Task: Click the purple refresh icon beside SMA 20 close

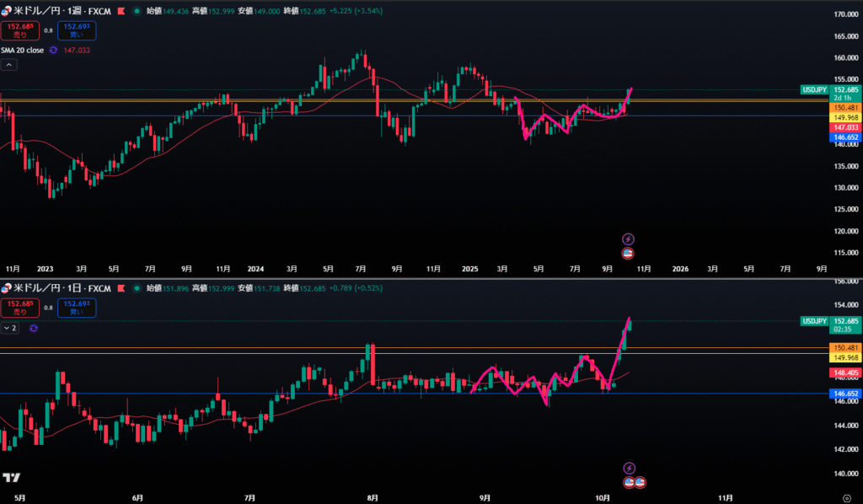Action: tap(53, 51)
